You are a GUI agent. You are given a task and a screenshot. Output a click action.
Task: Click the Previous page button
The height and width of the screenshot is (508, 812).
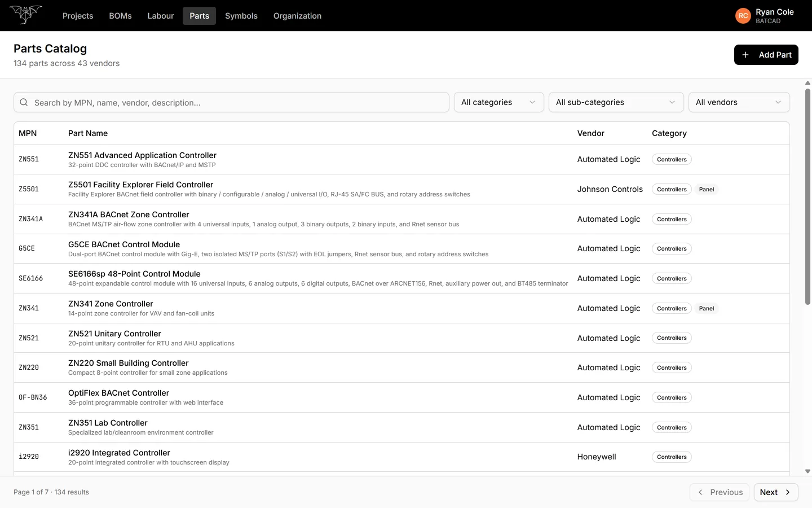click(x=720, y=492)
